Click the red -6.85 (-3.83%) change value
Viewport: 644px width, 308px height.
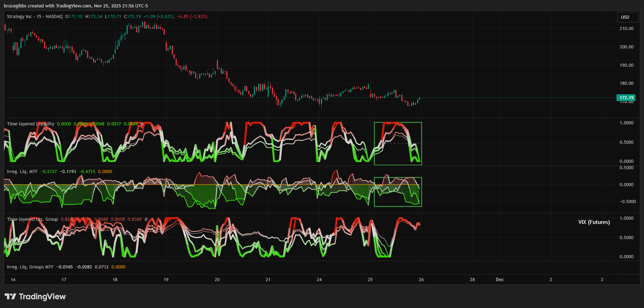coord(192,17)
